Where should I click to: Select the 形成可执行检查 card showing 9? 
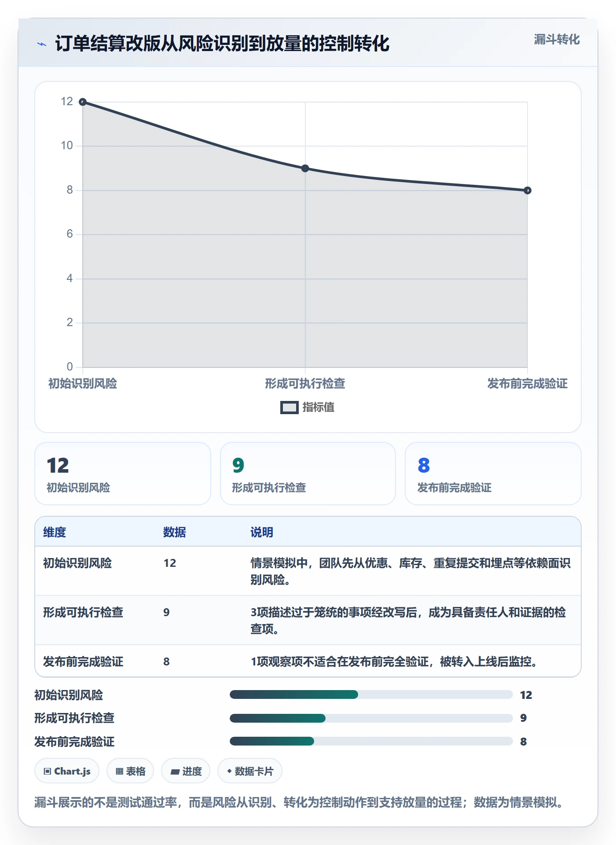coord(308,474)
